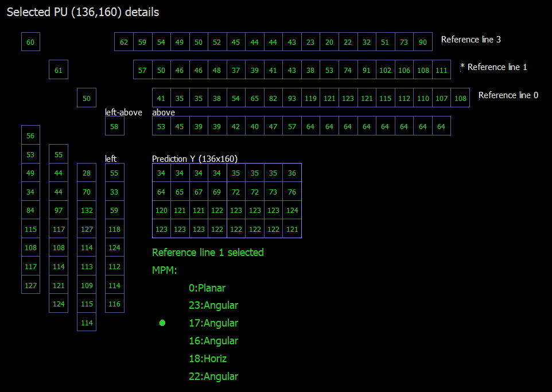The image size is (552, 392).
Task: Click the Reference line 1 selected text
Action: [208, 253]
